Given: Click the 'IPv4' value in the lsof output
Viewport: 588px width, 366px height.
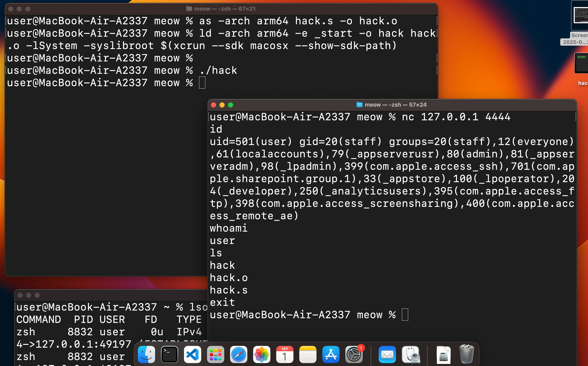Looking at the screenshot, I should [x=189, y=332].
